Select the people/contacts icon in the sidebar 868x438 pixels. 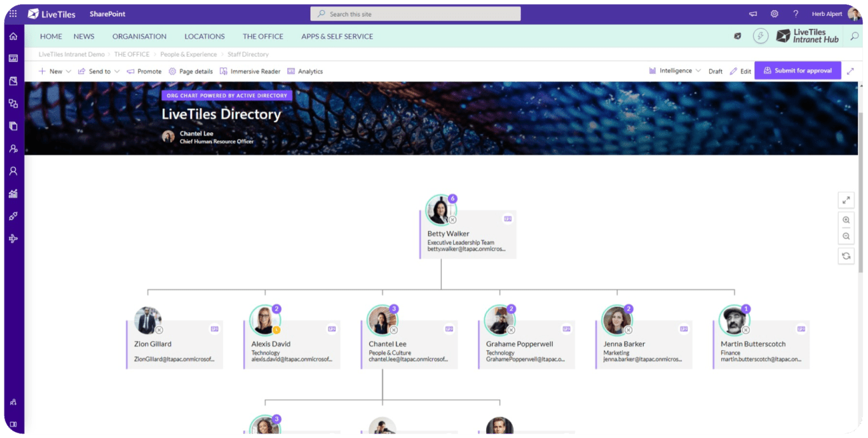tap(13, 148)
